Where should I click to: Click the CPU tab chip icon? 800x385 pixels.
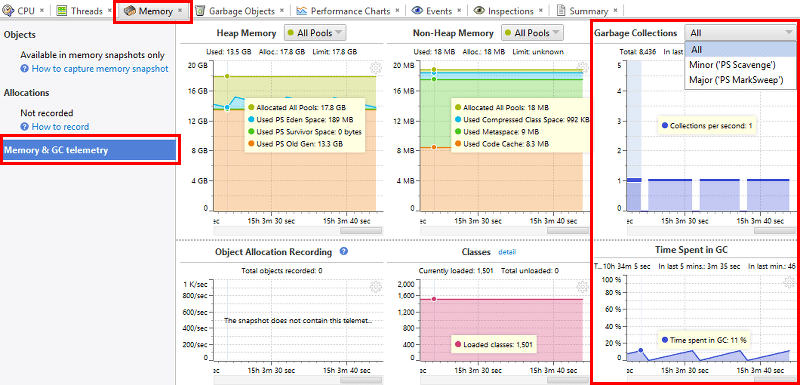tap(8, 10)
